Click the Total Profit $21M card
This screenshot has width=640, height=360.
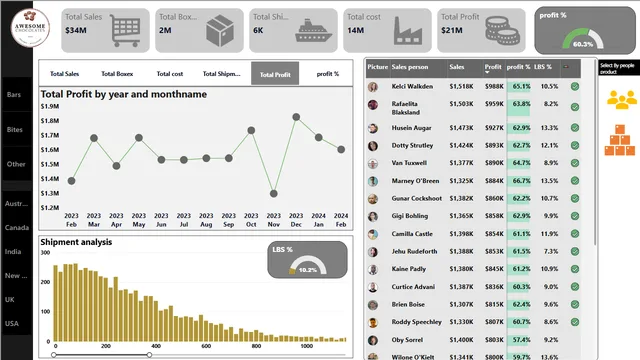coord(481,31)
